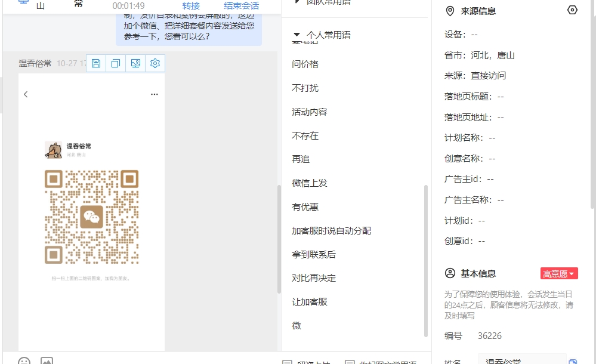This screenshot has width=596, height=364.
Task: Click the 落地页标题 row
Action: pyautogui.click(x=474, y=97)
